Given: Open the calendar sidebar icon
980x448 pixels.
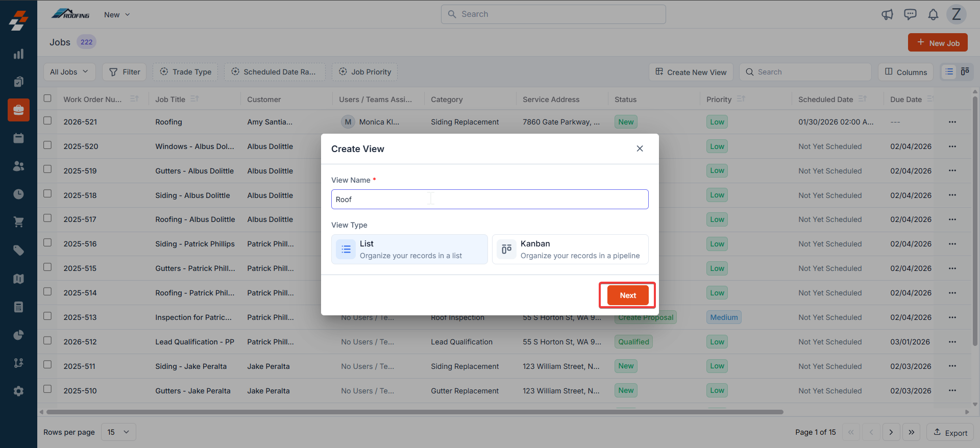Looking at the screenshot, I should 18,138.
